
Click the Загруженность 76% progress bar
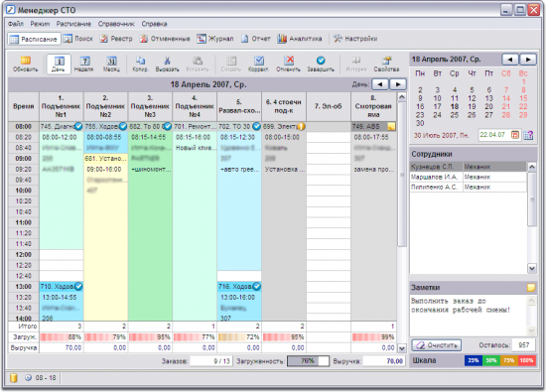(308, 361)
